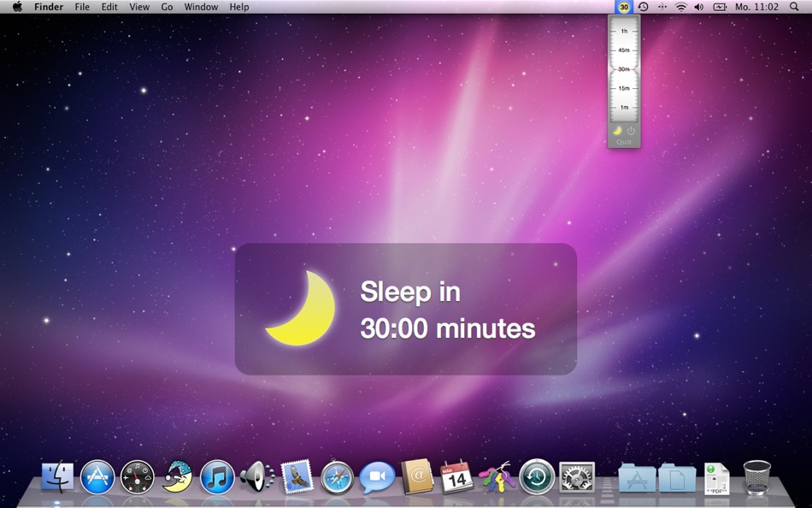Open System Preferences from the Dock
The width and height of the screenshot is (812, 508).
click(577, 477)
